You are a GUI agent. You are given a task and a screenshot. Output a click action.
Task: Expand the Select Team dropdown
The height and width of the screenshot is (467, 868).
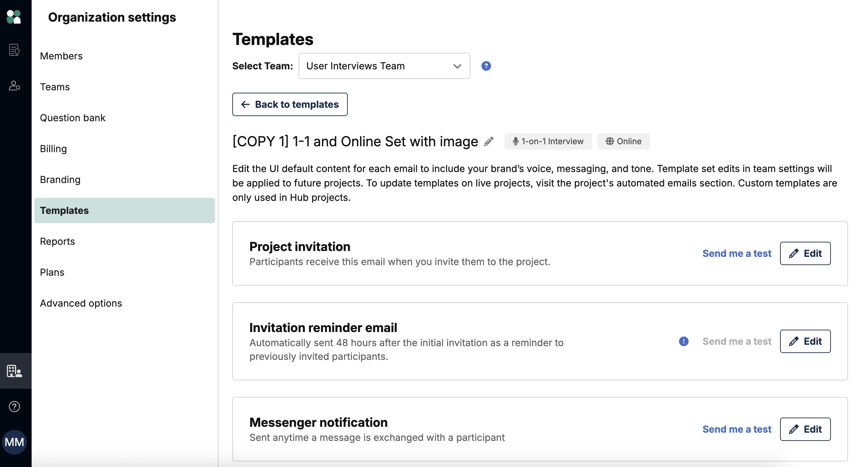click(x=384, y=66)
